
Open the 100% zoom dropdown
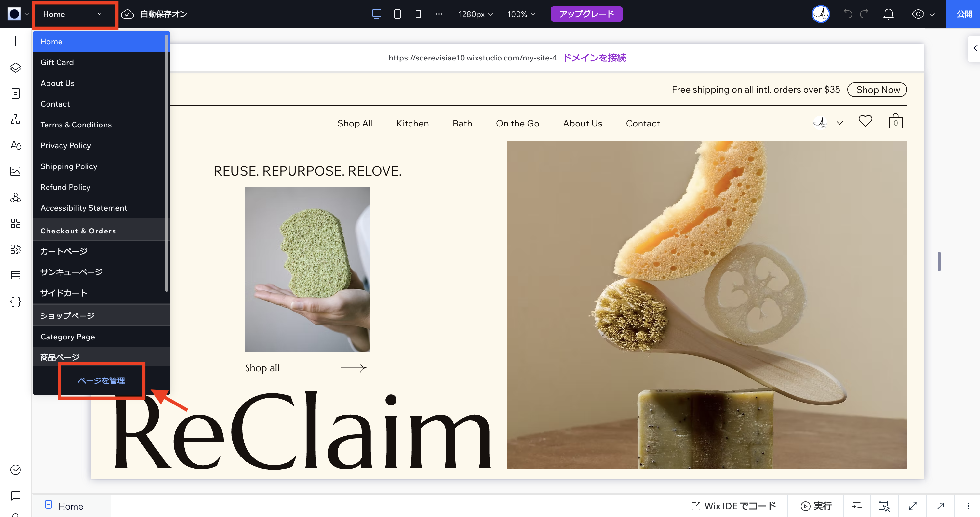tap(521, 14)
